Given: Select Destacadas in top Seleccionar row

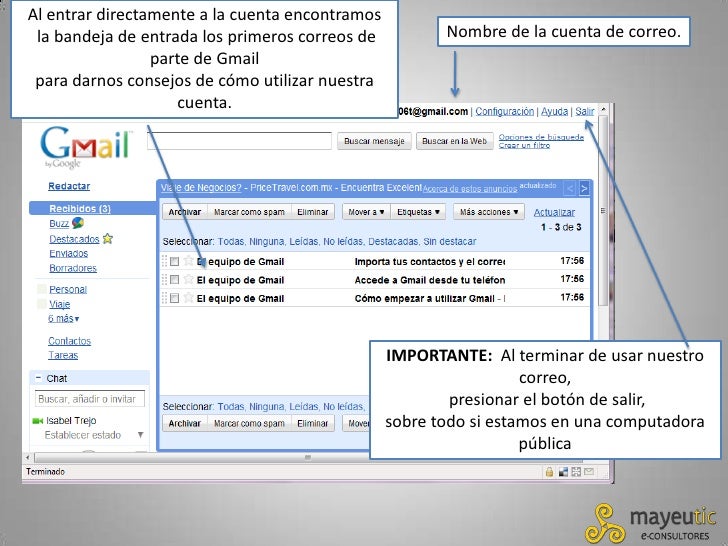Looking at the screenshot, I should click(393, 241).
